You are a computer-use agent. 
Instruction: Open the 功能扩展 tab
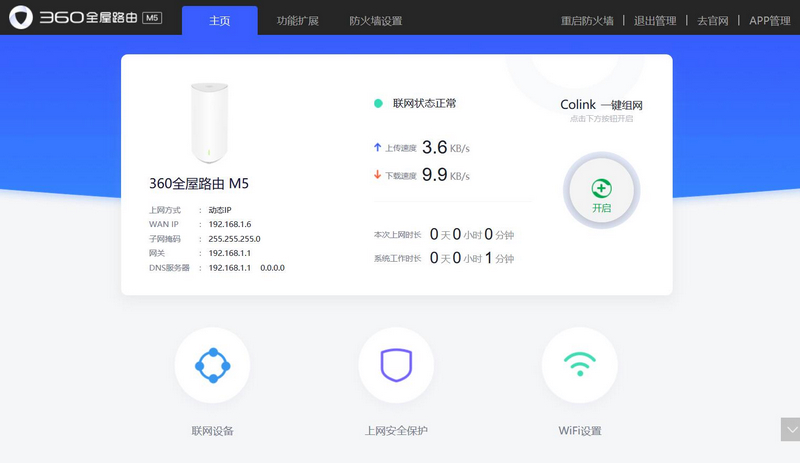297,21
